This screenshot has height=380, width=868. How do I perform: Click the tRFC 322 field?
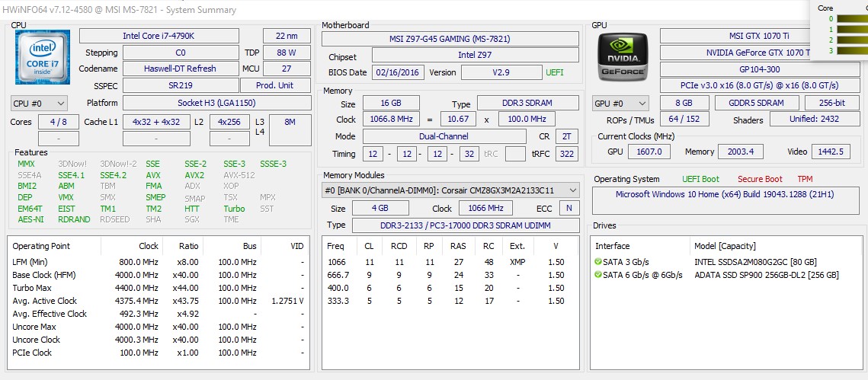point(566,154)
